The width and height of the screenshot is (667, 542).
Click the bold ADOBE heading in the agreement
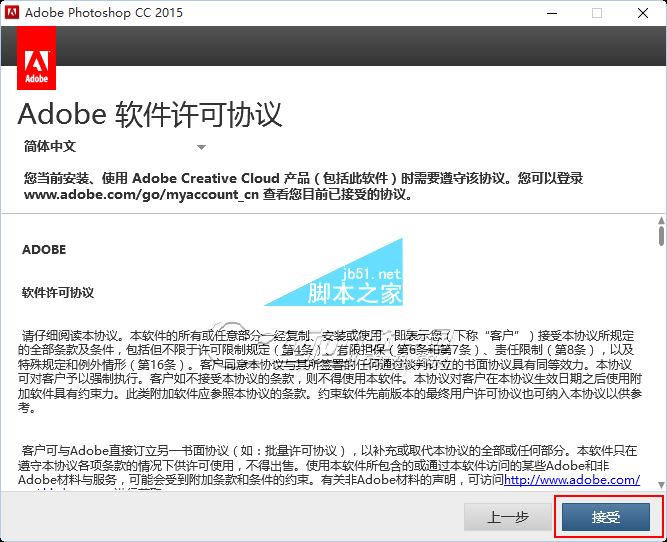pos(44,250)
